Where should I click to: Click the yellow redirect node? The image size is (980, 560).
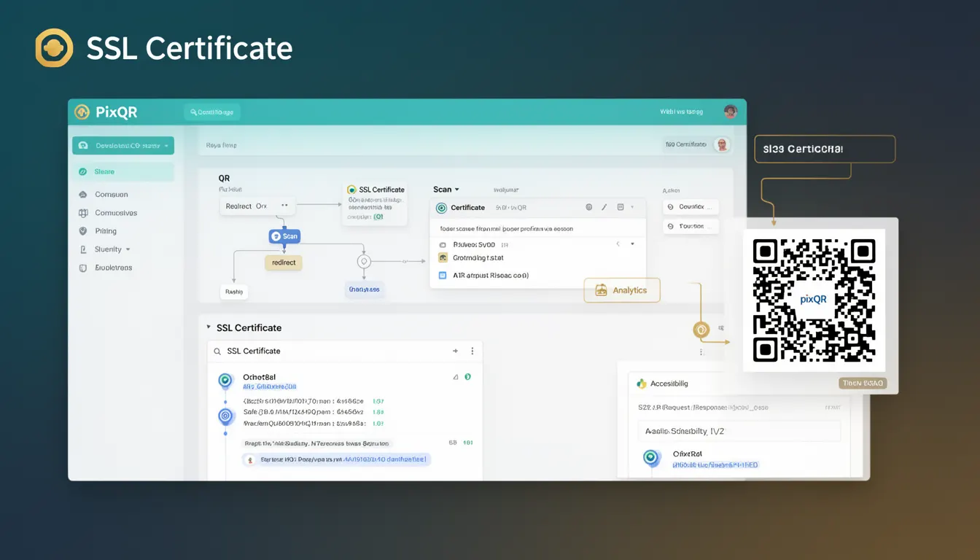pyautogui.click(x=284, y=262)
